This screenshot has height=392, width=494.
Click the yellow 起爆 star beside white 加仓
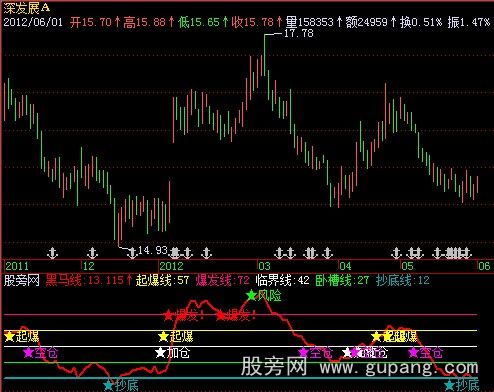point(163,336)
